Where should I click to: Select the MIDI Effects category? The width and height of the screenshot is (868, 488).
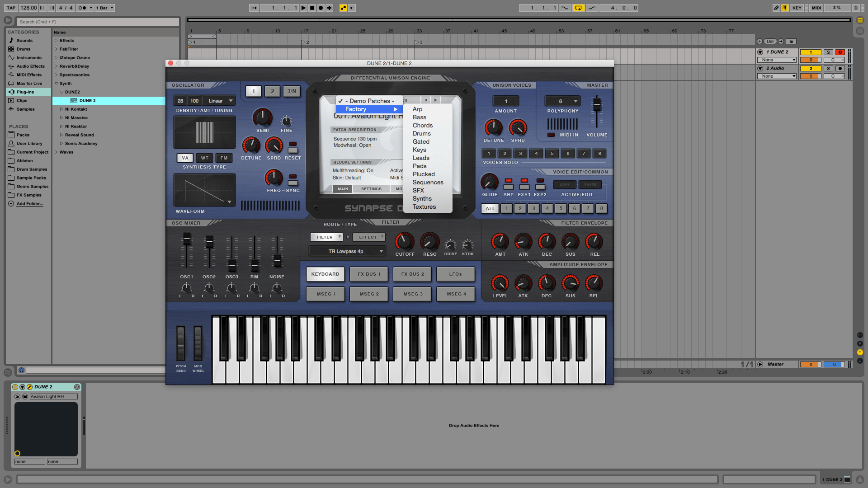29,75
